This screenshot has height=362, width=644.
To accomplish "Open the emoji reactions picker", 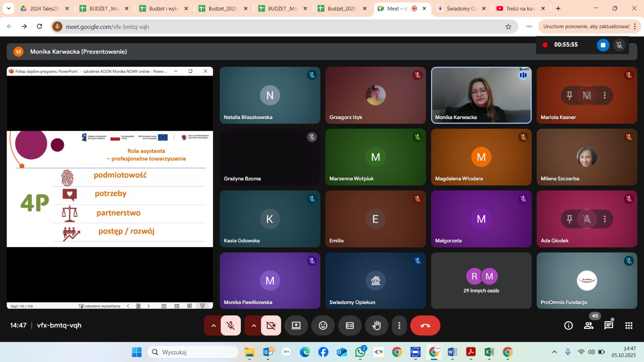I will coord(323,325).
